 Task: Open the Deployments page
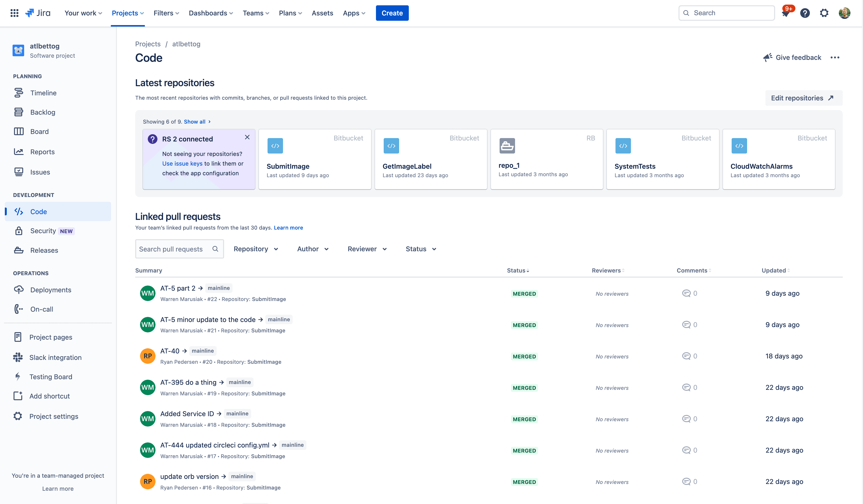point(50,290)
